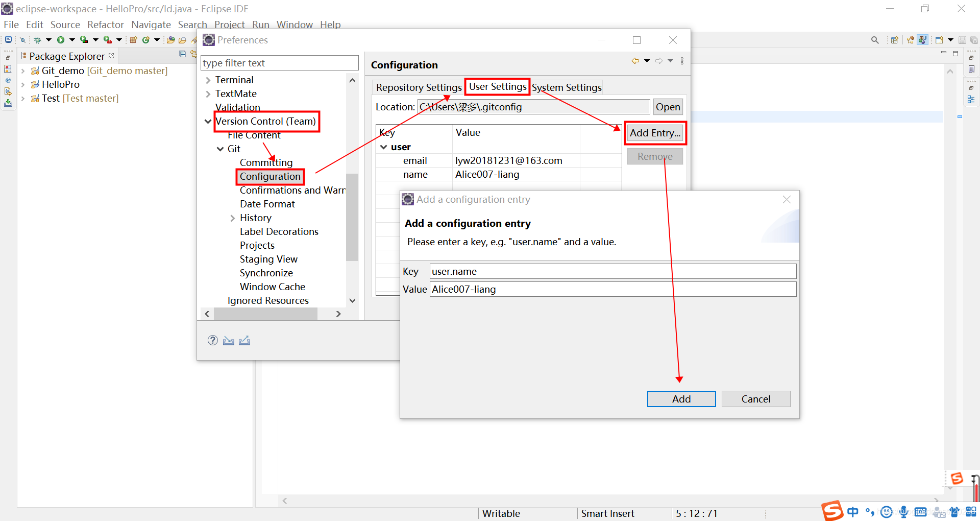Open the Refactor menu
This screenshot has height=521, width=980.
click(x=106, y=25)
